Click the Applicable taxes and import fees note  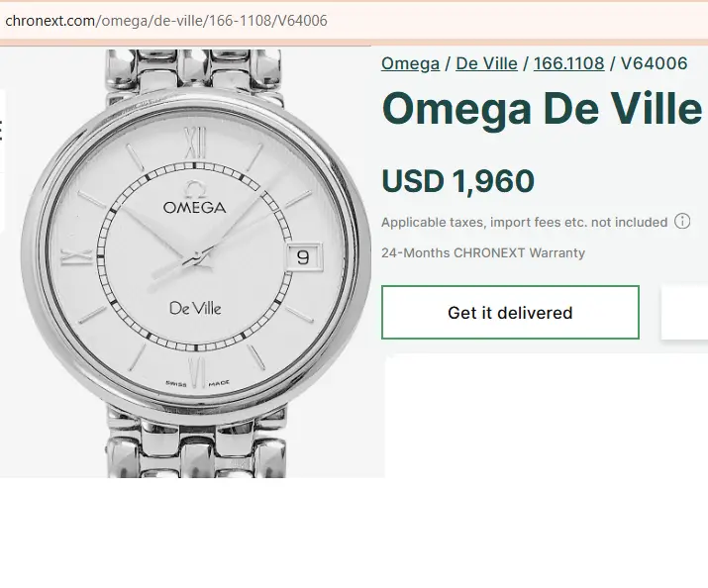pyautogui.click(x=524, y=222)
